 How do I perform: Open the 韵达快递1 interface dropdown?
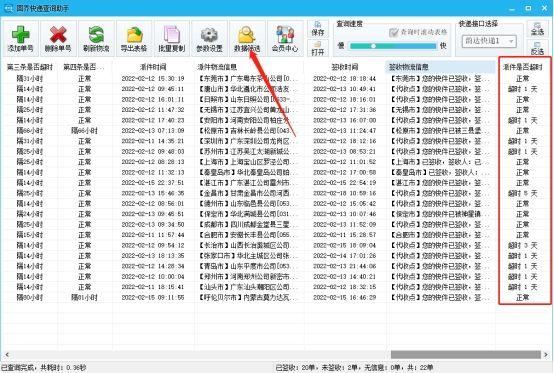(489, 41)
